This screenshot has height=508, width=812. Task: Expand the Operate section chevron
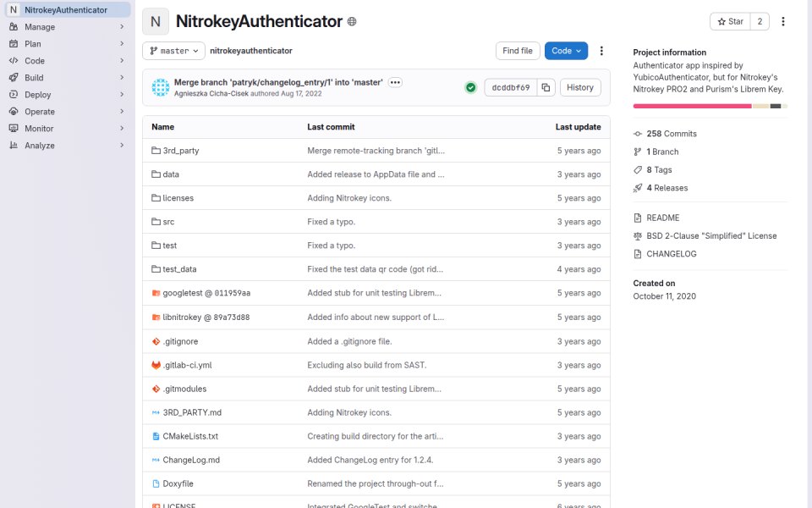[122, 112]
